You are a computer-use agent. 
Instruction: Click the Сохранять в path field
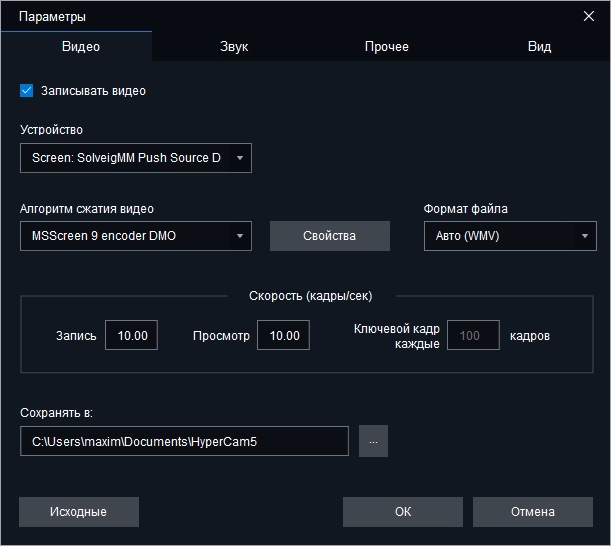184,441
